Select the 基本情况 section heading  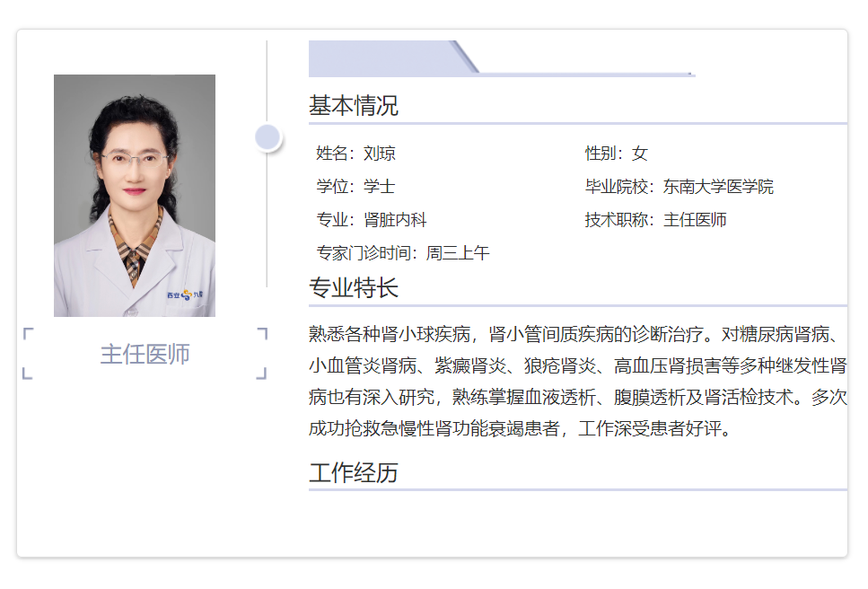point(354,106)
